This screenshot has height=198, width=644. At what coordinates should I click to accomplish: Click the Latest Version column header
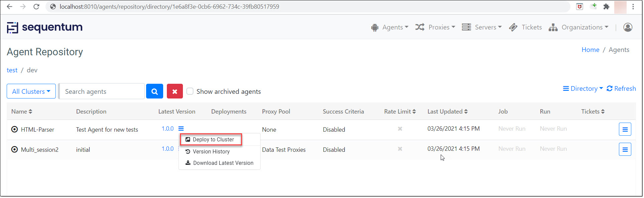pyautogui.click(x=177, y=112)
